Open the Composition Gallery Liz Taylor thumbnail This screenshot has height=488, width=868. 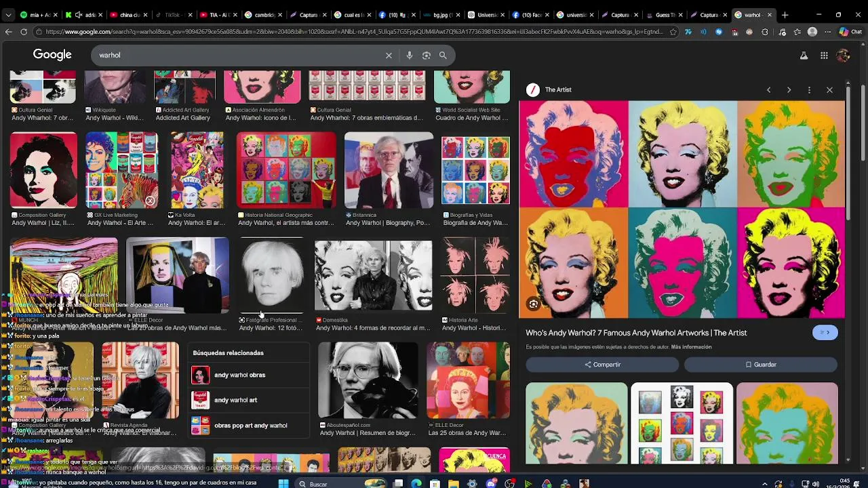[43, 170]
